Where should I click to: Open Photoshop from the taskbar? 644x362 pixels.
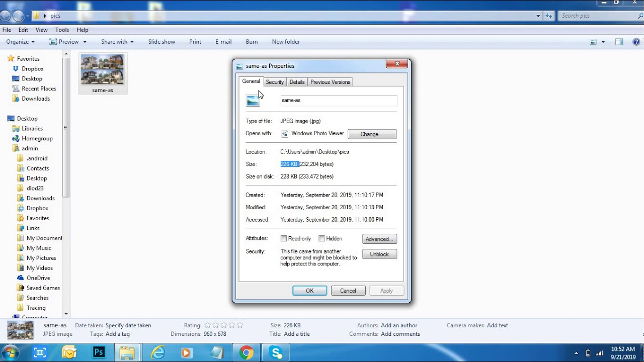click(99, 352)
